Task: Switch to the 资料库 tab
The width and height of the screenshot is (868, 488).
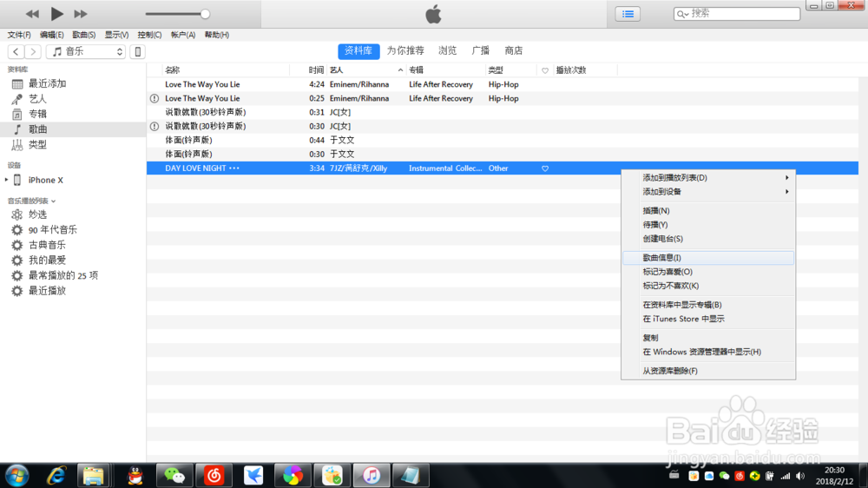Action: 358,51
